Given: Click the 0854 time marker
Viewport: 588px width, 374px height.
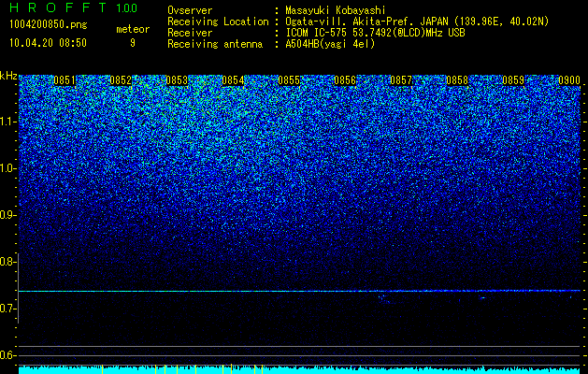Looking at the screenshot, I should tap(233, 80).
